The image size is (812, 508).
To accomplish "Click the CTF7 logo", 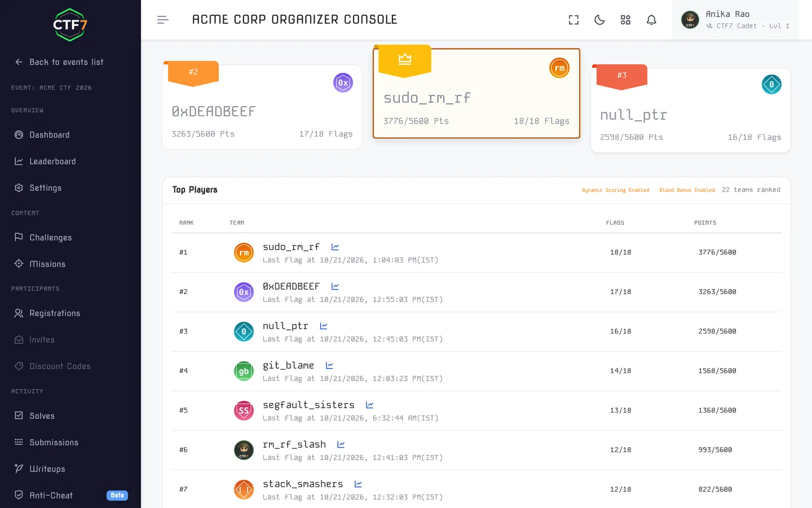I will tap(70, 25).
